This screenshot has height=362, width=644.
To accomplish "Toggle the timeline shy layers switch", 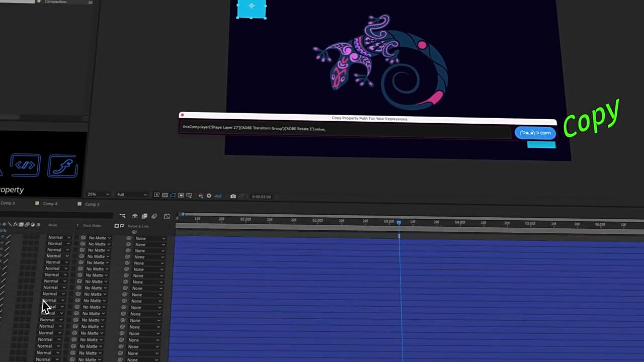I will 134,216.
